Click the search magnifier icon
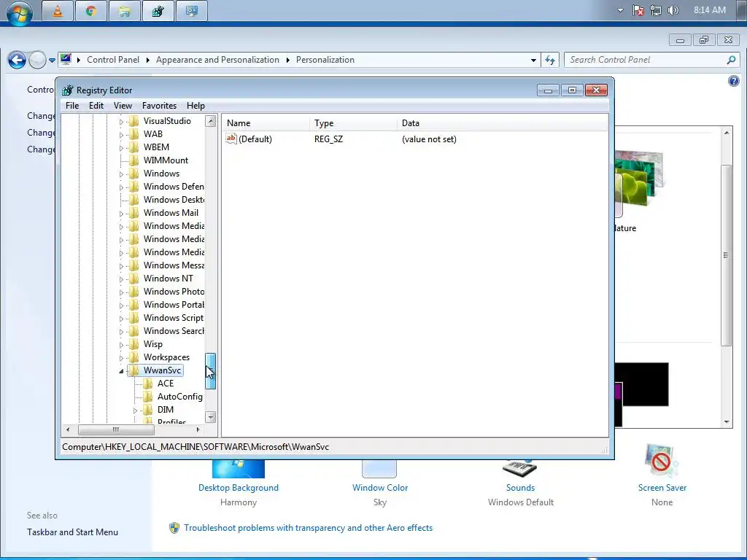This screenshot has height=560, width=747. (x=731, y=60)
